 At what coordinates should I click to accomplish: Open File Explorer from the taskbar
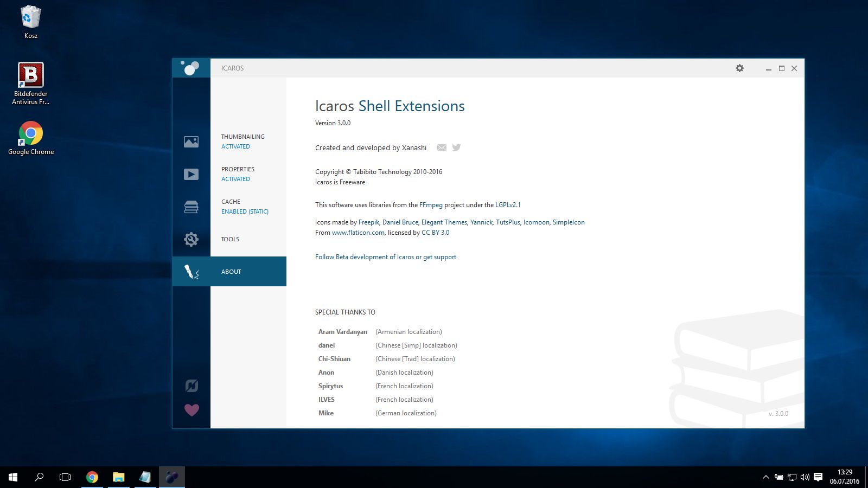[x=118, y=477]
